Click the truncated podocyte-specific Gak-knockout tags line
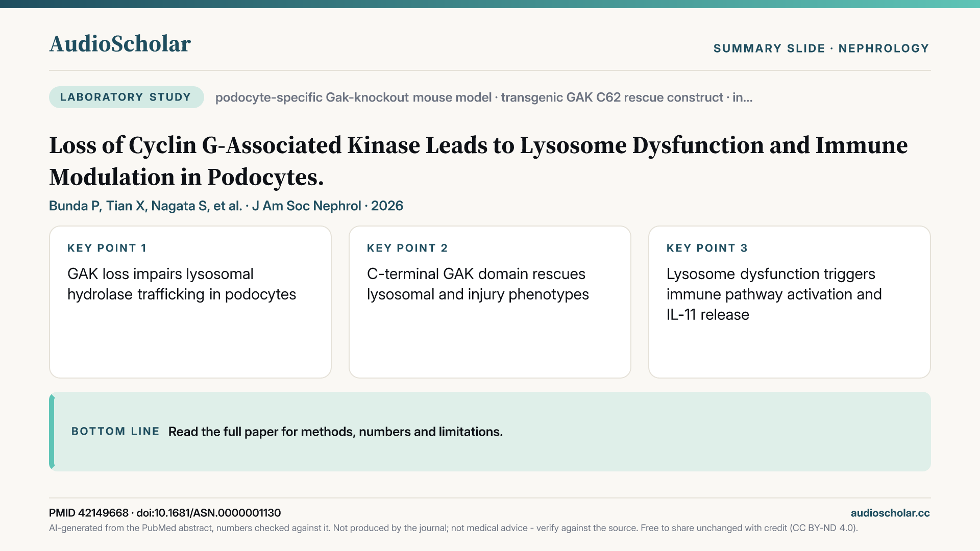Screen dimensions: 980x551 point(484,97)
